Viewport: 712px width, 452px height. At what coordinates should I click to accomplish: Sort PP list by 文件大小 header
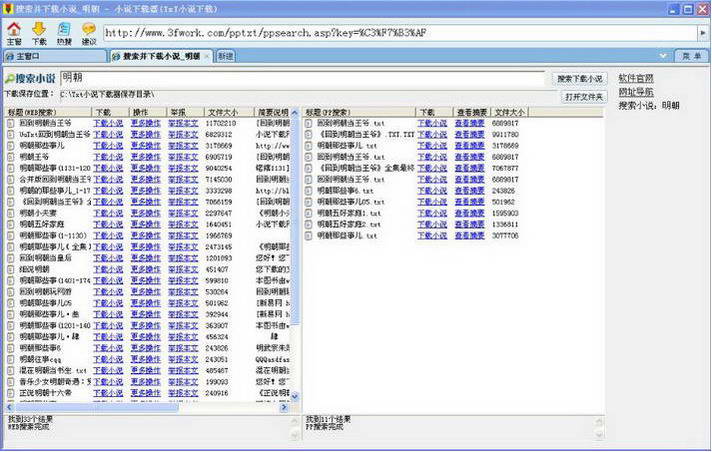pyautogui.click(x=509, y=112)
